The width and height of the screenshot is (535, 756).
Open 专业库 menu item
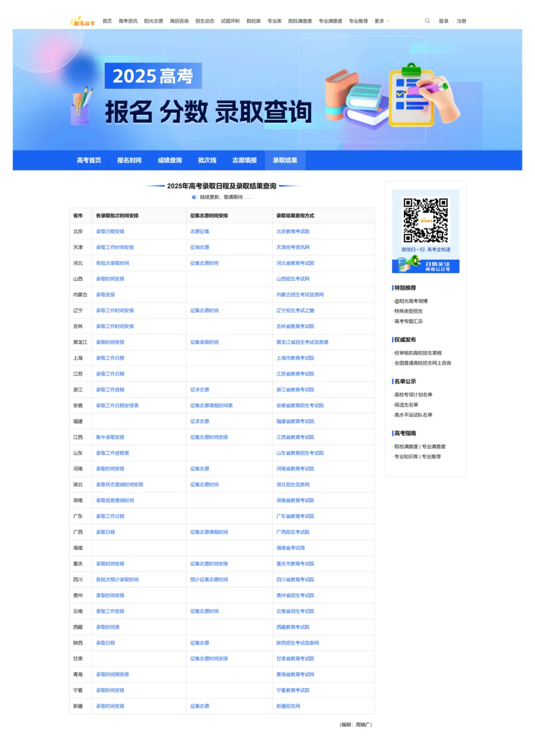pyautogui.click(x=274, y=21)
